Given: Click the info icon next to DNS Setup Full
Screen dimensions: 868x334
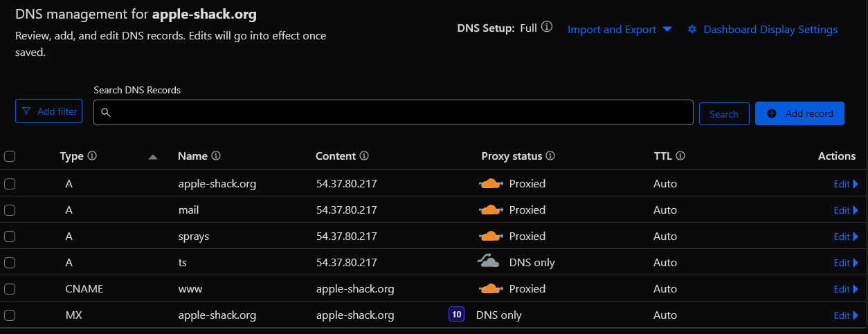Looking at the screenshot, I should click(x=547, y=28).
